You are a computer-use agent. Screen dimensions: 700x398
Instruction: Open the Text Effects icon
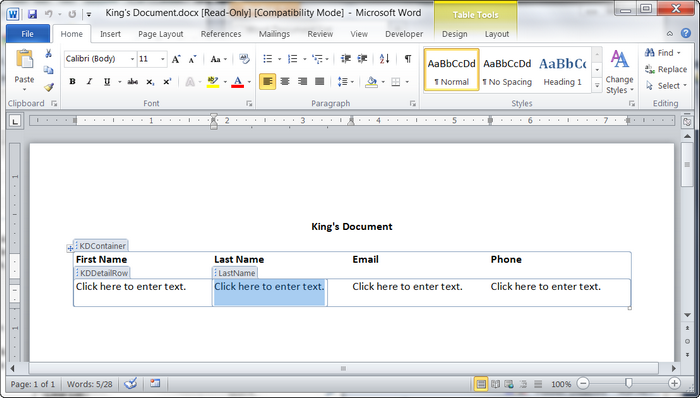(x=190, y=82)
